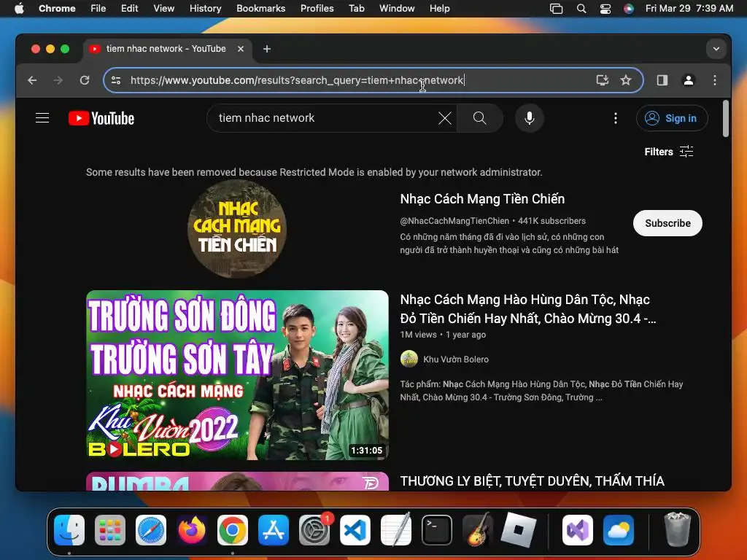Open the Chrome application menu

tap(57, 8)
